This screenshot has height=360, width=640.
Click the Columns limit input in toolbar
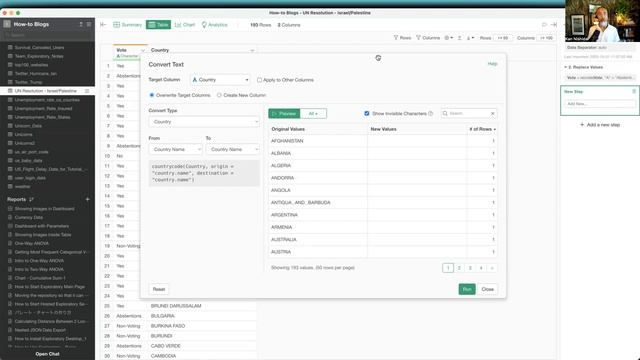(546, 38)
